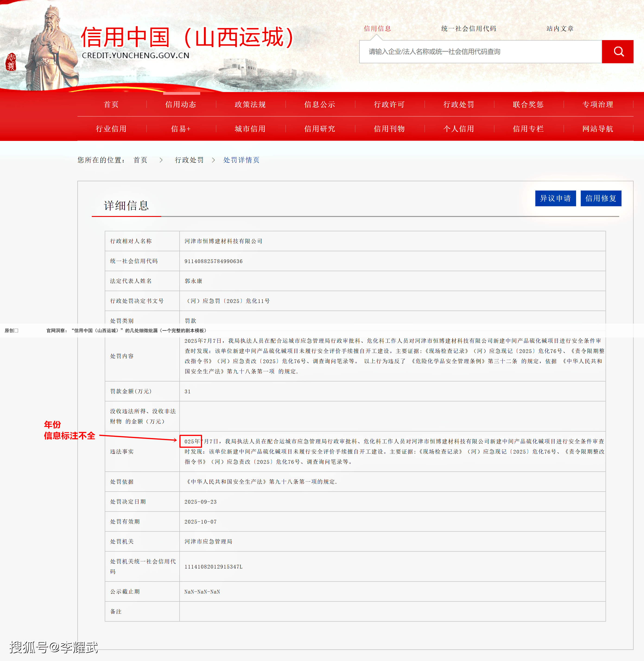The height and width of the screenshot is (661, 644).
Task: Select the 信用信息 search tab
Action: (x=377, y=29)
